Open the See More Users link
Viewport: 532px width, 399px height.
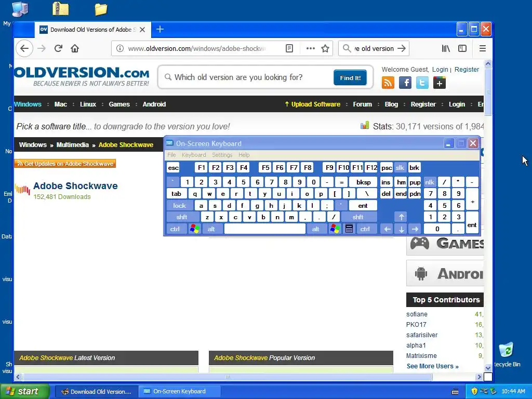coord(433,366)
